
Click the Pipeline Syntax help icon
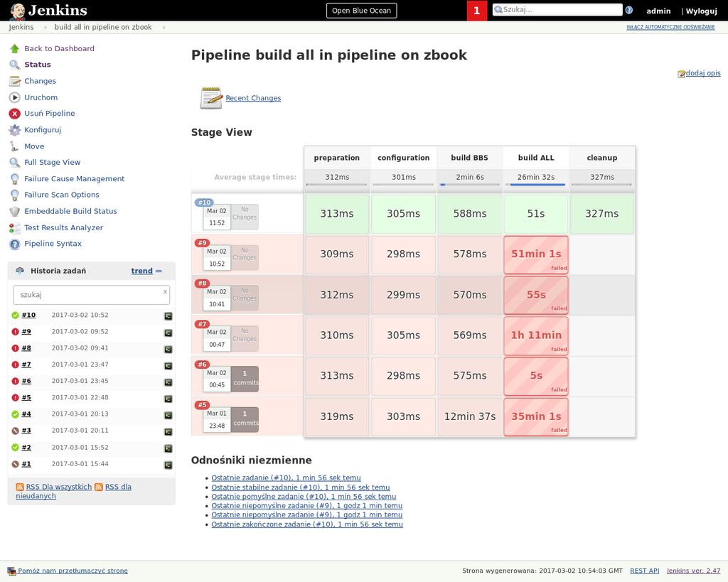pyautogui.click(x=15, y=244)
